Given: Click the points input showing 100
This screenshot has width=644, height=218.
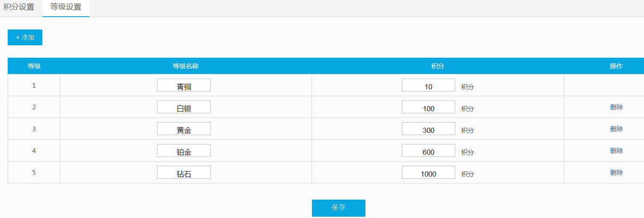Looking at the screenshot, I should coord(428,107).
